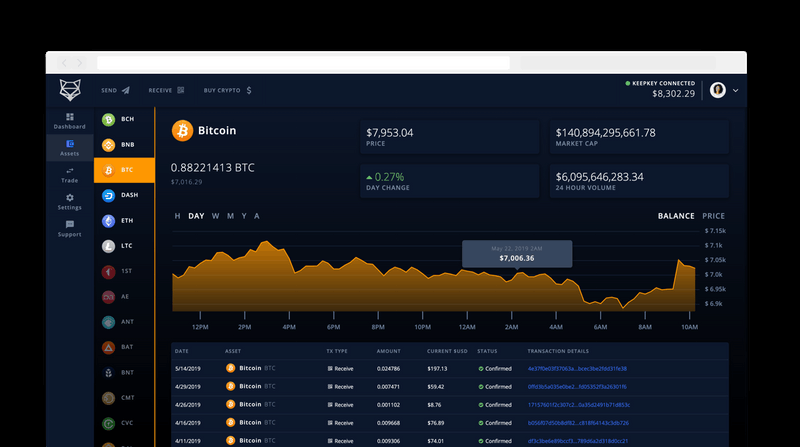Viewport: 800px width, 447px height.
Task: Open transaction link 4e37f0e03f37063a
Action: tap(577, 368)
